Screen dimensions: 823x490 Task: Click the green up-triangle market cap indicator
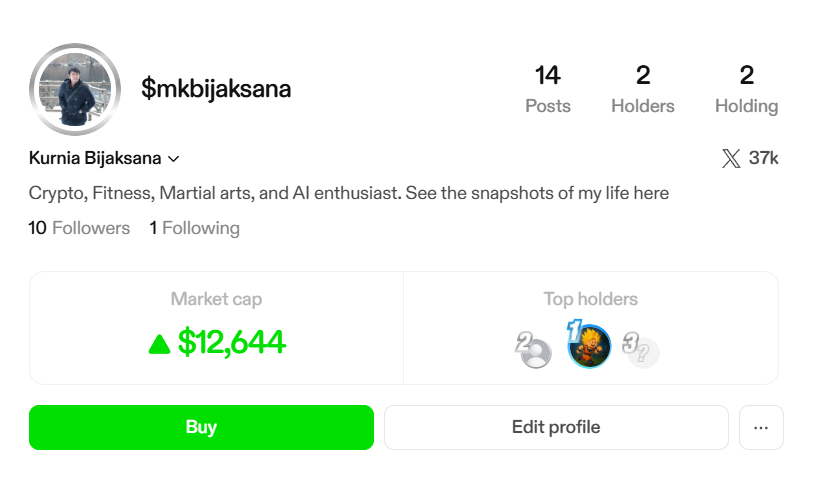159,344
